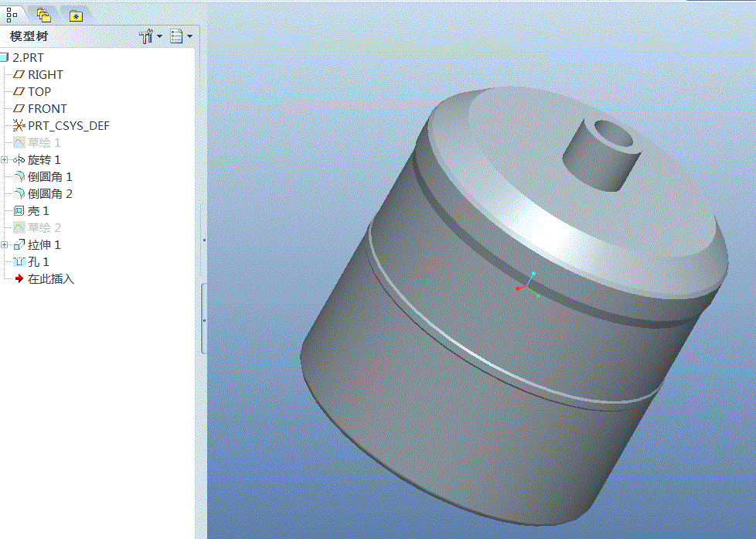Click the PRT_CSYS_DEF coordinate system icon
756x539 pixels.
coord(19,126)
